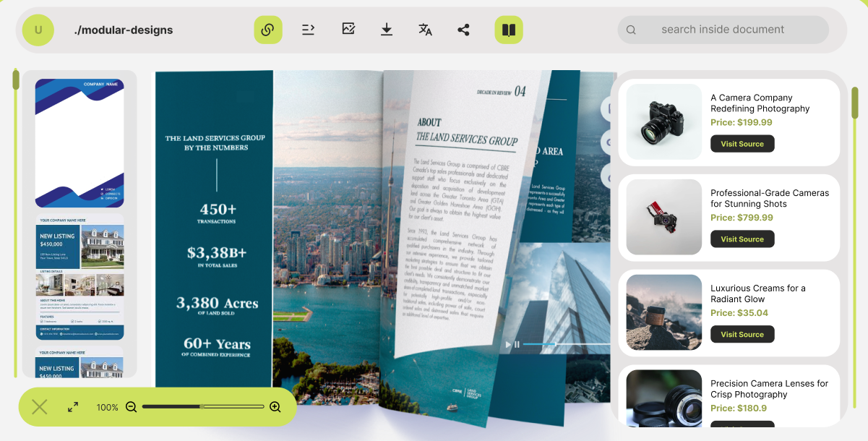This screenshot has height=441, width=868.
Task: Click the highlighted link icon in toolbar
Action: point(268,30)
